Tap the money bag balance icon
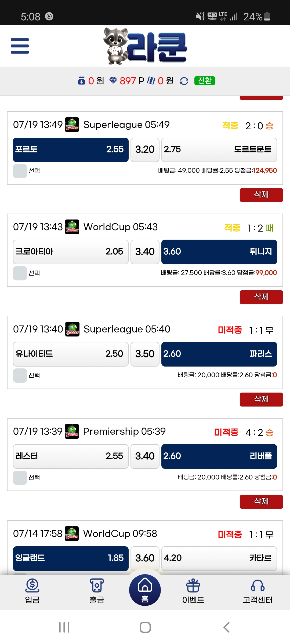Viewport: 290px width, 644px height. [81, 80]
